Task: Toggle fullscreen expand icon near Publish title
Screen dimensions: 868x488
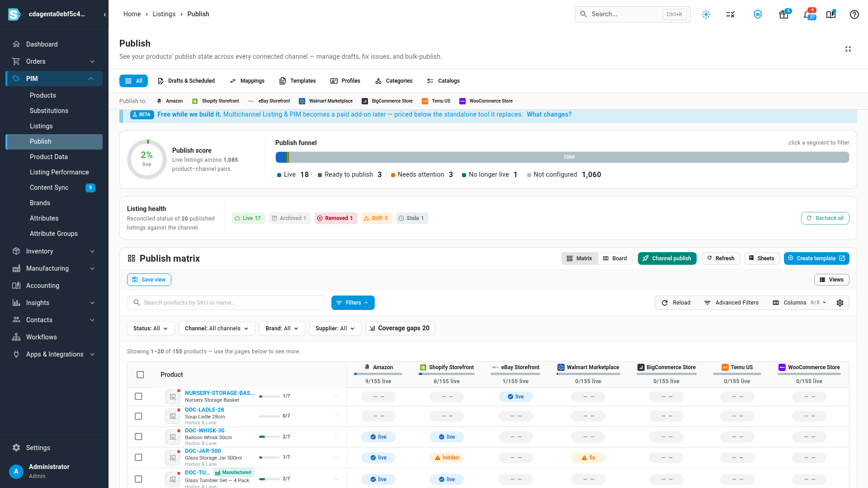Action: tap(848, 49)
